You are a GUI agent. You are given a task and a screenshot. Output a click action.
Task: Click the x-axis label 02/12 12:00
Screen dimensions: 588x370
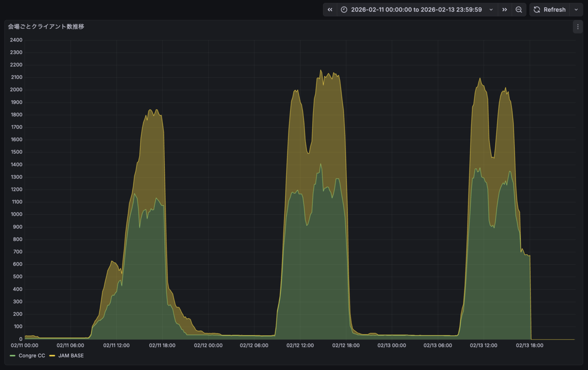tap(300, 345)
